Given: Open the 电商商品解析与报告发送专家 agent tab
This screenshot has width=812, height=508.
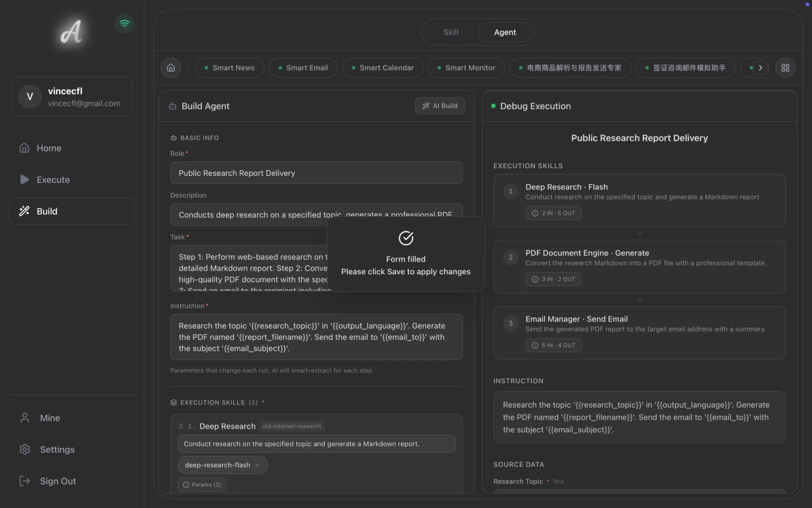Looking at the screenshot, I should (x=570, y=68).
